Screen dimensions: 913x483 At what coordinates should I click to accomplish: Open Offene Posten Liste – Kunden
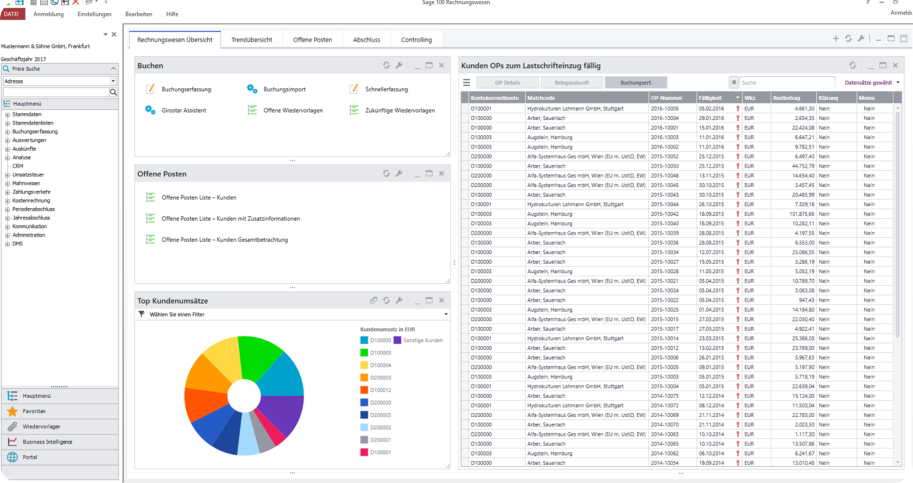tap(199, 198)
